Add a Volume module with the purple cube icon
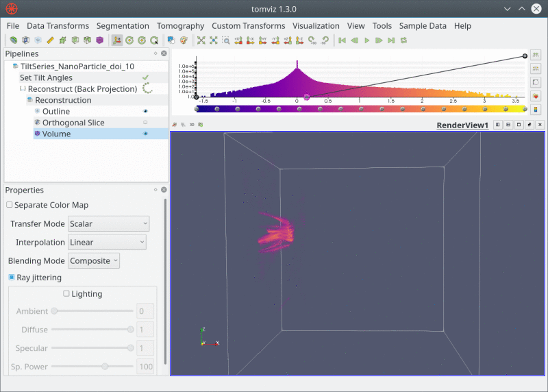Image resolution: width=548 pixels, height=392 pixels. click(x=99, y=40)
